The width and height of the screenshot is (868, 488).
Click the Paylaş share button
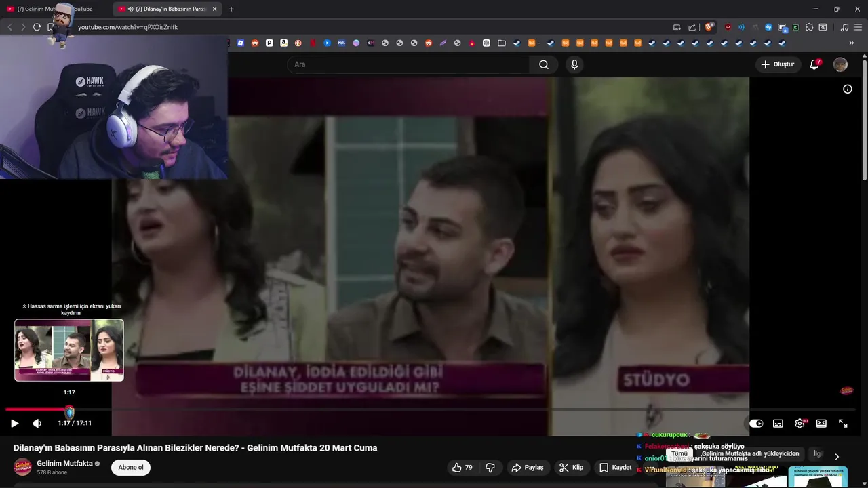pos(528,467)
